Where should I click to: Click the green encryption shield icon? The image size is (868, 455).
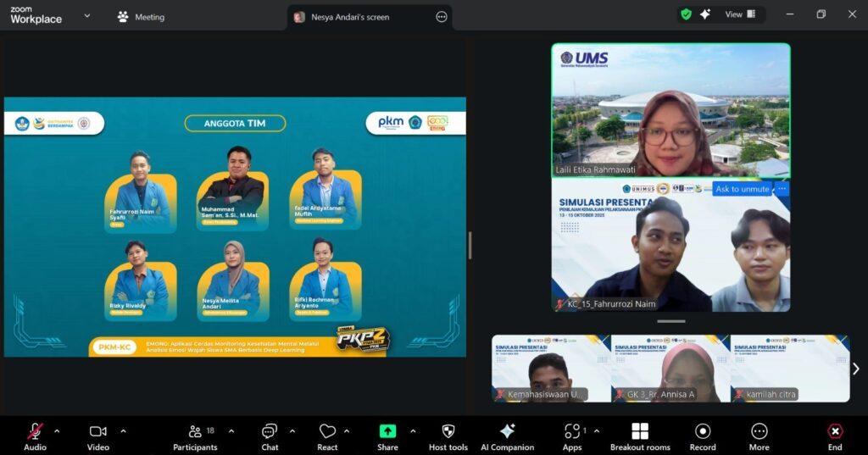pyautogui.click(x=686, y=14)
